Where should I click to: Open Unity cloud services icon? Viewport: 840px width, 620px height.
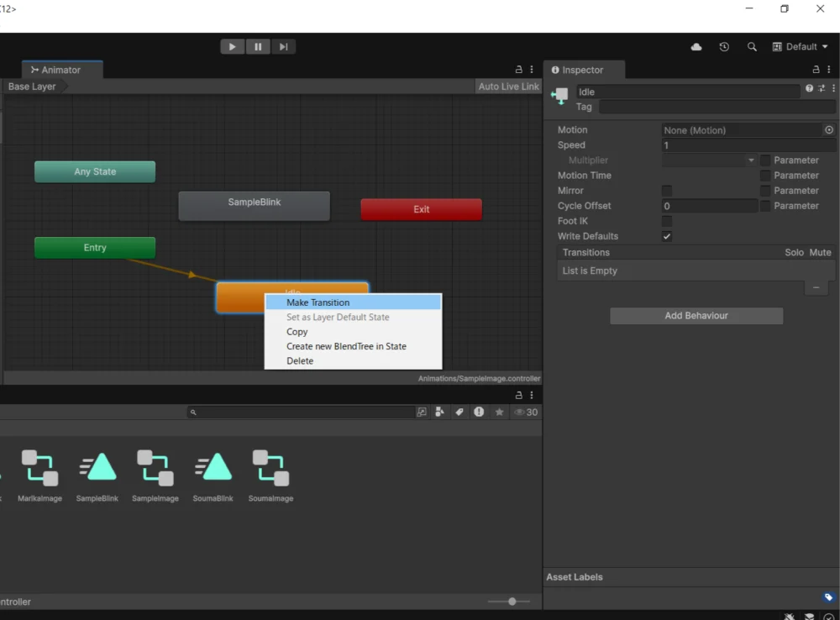[696, 47]
